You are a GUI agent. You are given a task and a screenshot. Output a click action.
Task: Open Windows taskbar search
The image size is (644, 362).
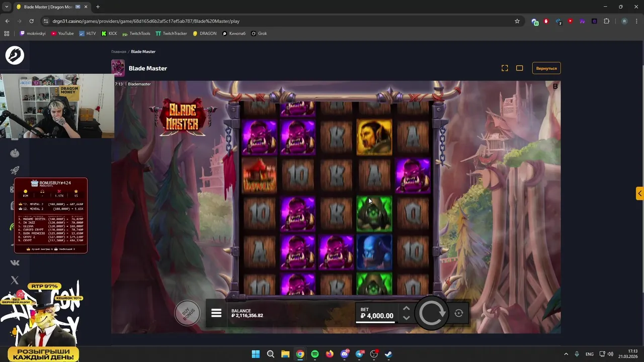click(x=270, y=354)
